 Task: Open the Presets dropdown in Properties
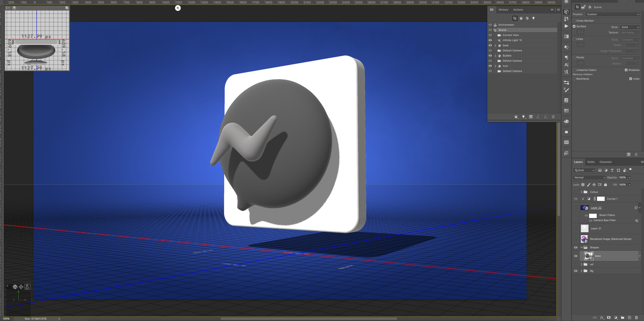coord(613,14)
